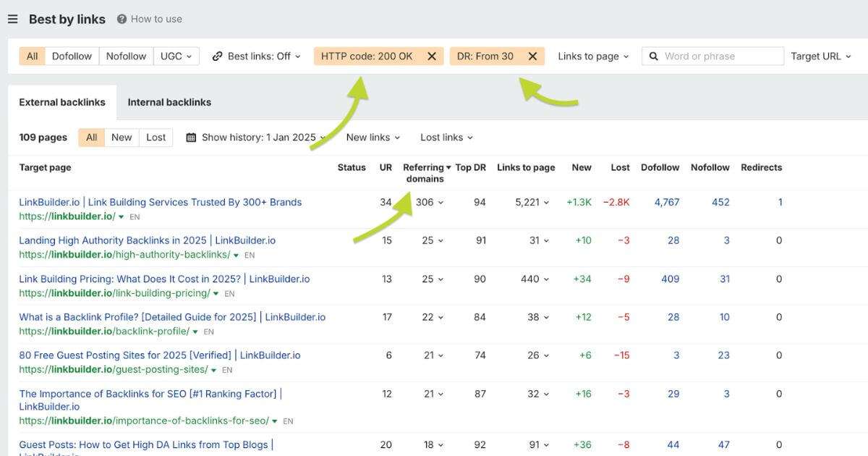The image size is (868, 456).
Task: Open the hamburger navigation menu
Action: [12, 19]
